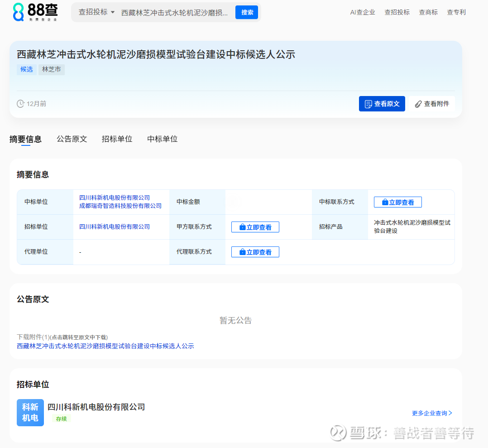Switch to the 摘要信息 tab
The width and height of the screenshot is (488, 448).
tap(25, 139)
